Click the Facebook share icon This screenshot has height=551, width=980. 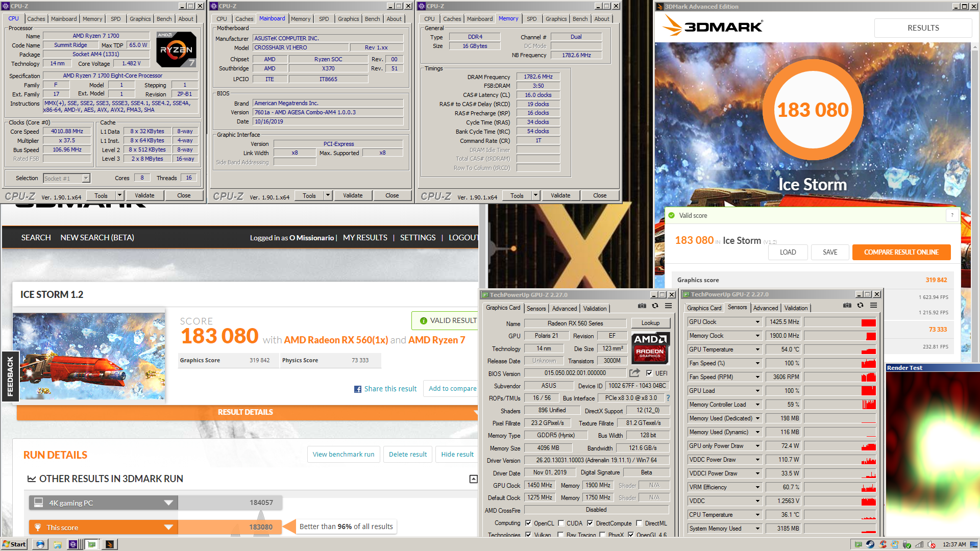point(358,389)
